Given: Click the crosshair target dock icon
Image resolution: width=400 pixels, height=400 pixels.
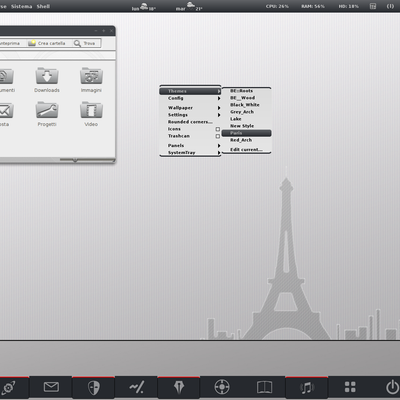Looking at the screenshot, I should click(222, 388).
